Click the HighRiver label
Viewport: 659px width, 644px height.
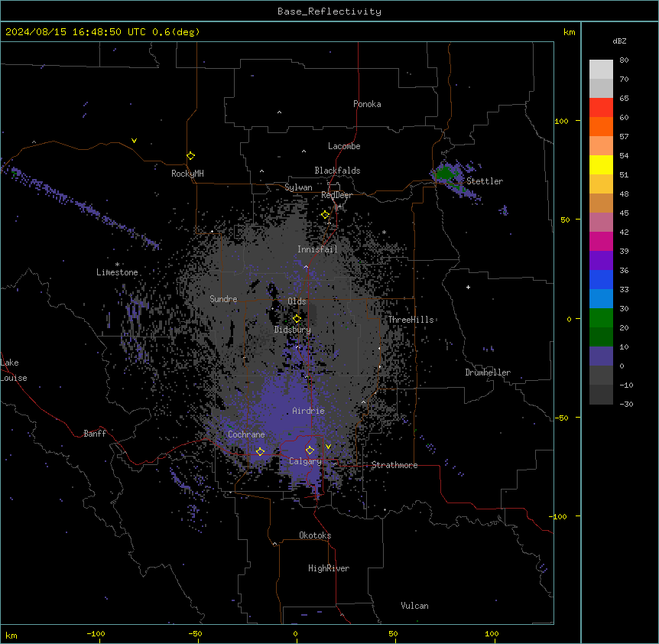(x=329, y=568)
